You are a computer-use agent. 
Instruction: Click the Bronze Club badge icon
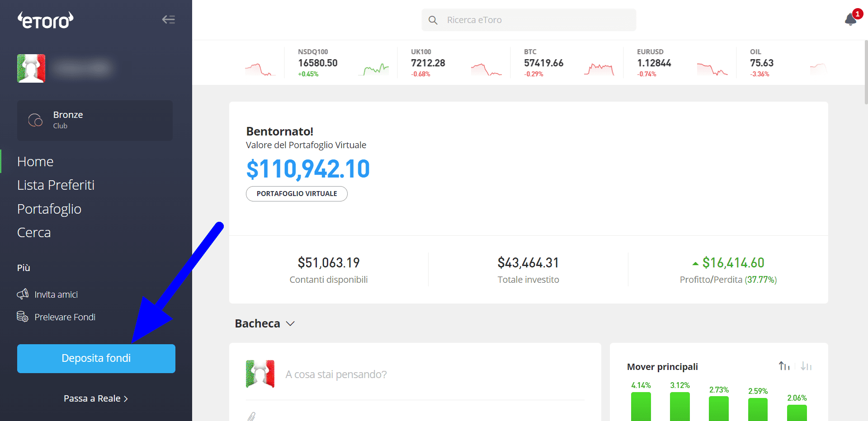pyautogui.click(x=35, y=120)
